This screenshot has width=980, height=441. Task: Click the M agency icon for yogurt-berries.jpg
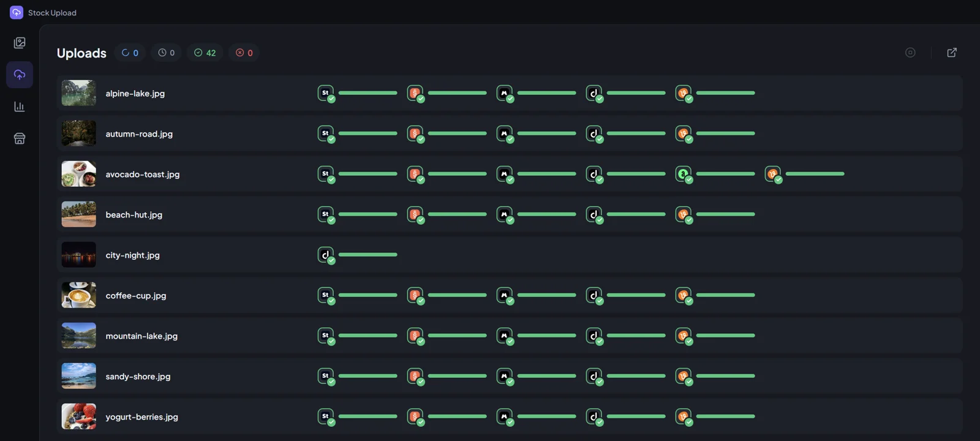point(505,417)
